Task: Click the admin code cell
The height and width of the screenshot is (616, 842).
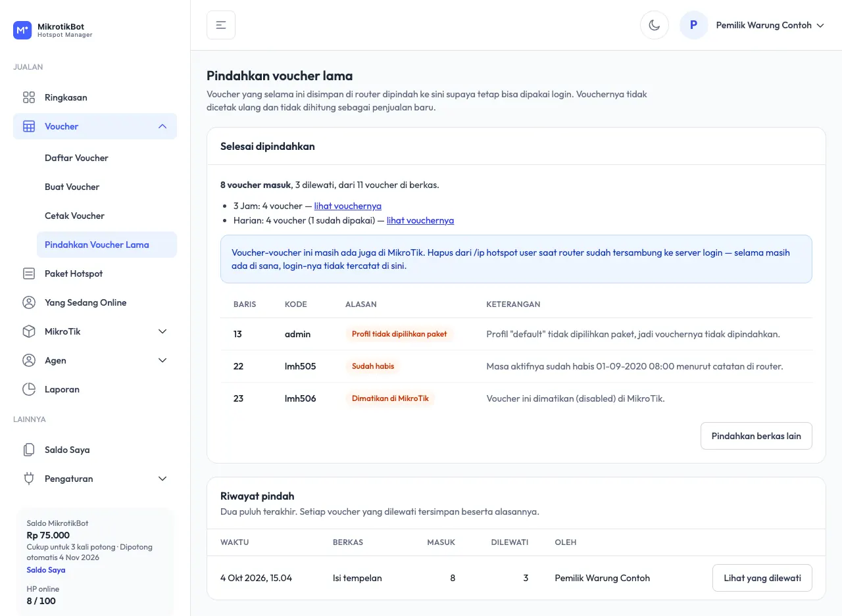Action: (297, 334)
